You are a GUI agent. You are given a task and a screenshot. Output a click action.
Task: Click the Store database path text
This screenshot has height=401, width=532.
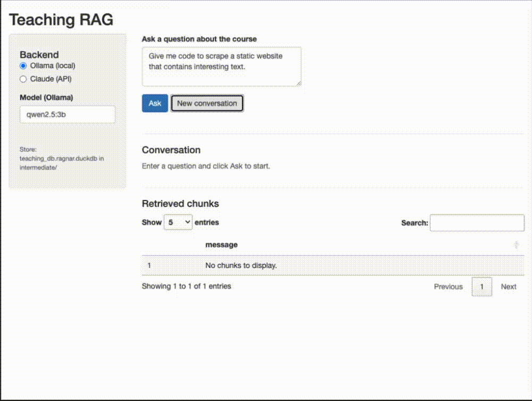62,158
